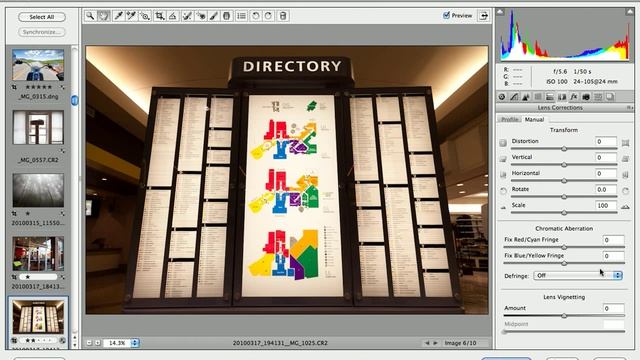The image size is (640, 360).
Task: Click the Distortion value field
Action: pos(605,141)
